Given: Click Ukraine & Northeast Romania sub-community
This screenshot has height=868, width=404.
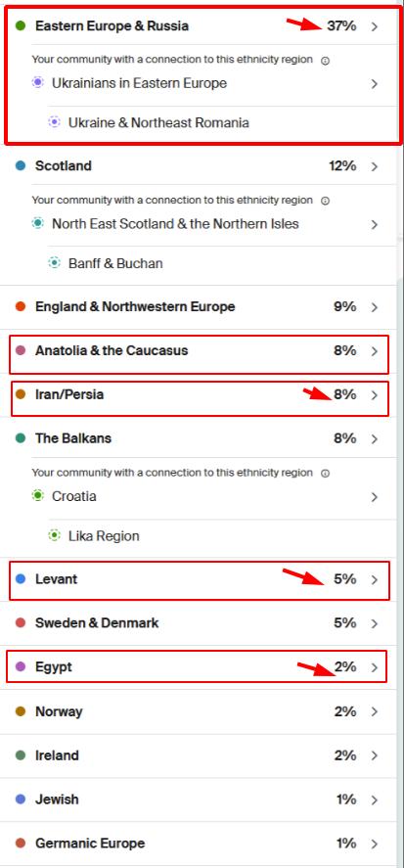Looking at the screenshot, I should (158, 122).
